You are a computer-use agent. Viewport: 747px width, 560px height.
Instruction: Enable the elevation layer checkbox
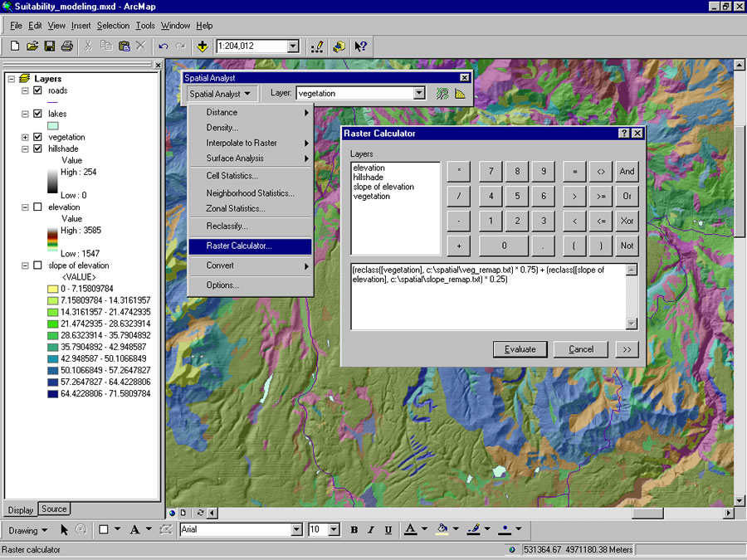point(37,207)
